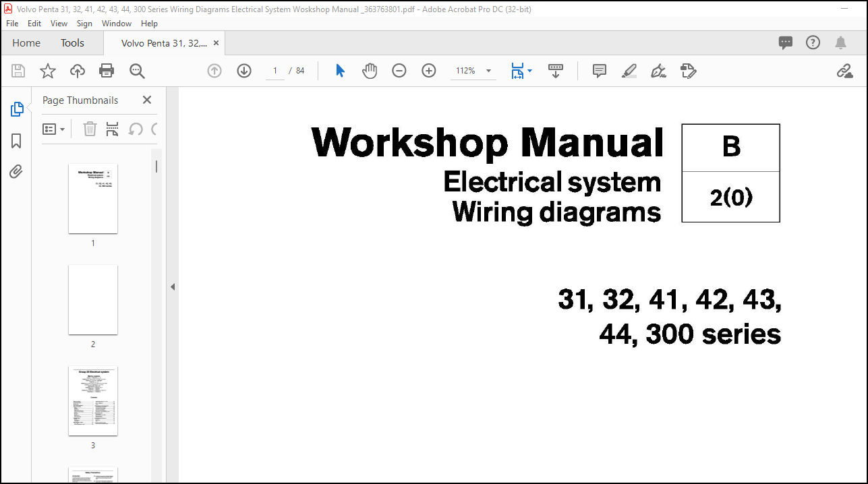Select the arrow Selection tool
Image resolution: width=868 pixels, height=484 pixels.
[340, 71]
